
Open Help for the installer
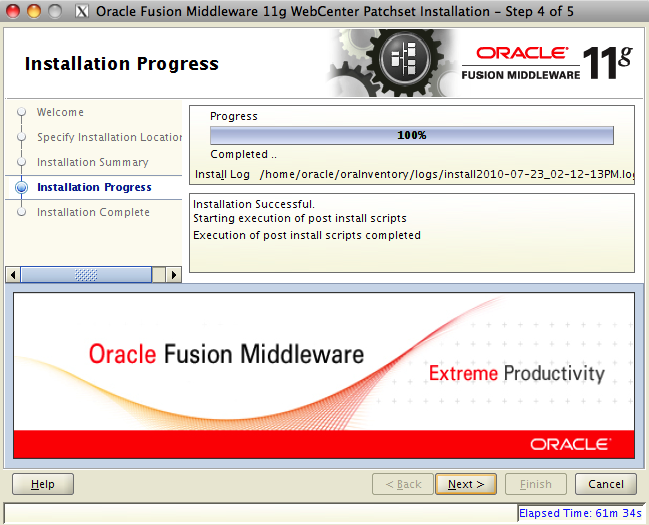pyautogui.click(x=43, y=484)
